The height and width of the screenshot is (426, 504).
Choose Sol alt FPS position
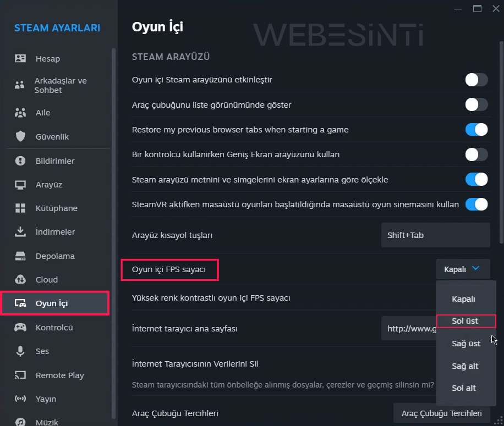point(463,388)
